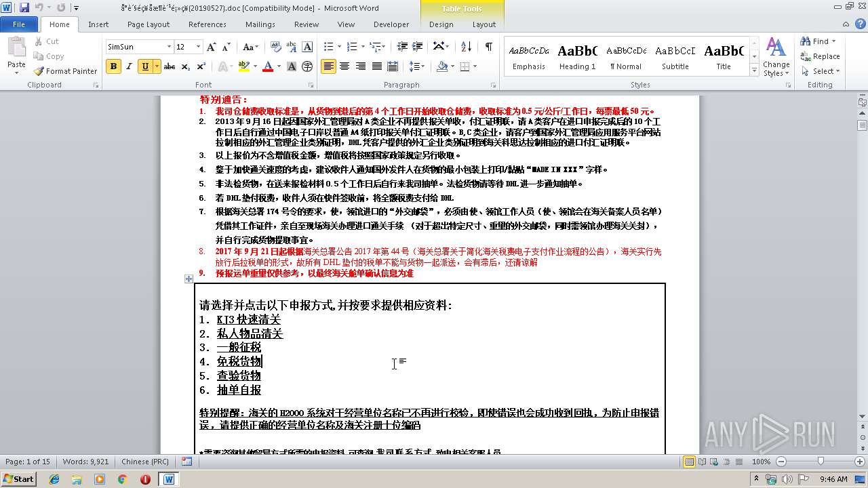Click the Character Border icon
The height and width of the screenshot is (488, 868).
[307, 47]
